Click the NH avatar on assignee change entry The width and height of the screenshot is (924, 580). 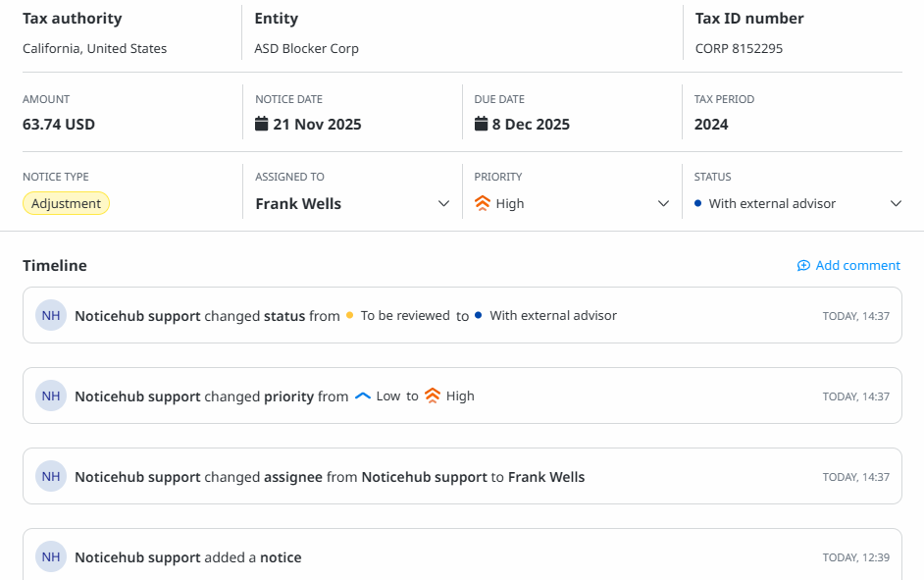pyautogui.click(x=51, y=476)
